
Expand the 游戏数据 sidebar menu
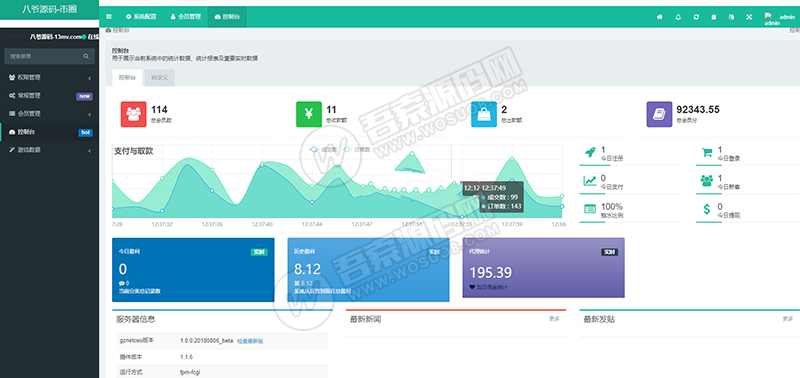[x=49, y=150]
